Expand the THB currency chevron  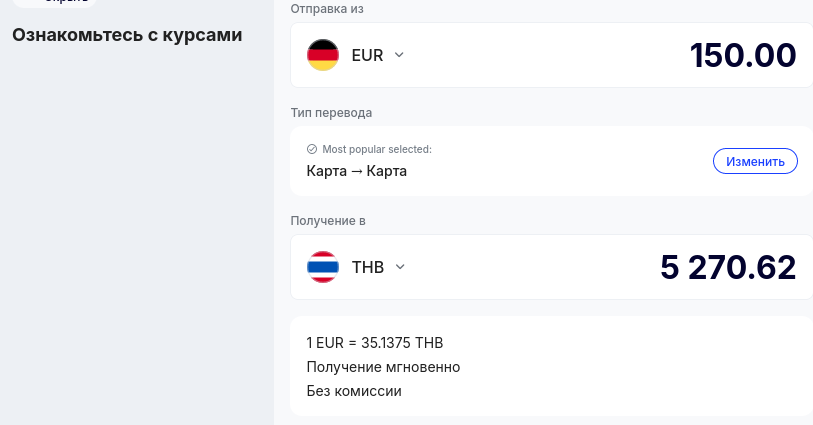pyautogui.click(x=400, y=267)
